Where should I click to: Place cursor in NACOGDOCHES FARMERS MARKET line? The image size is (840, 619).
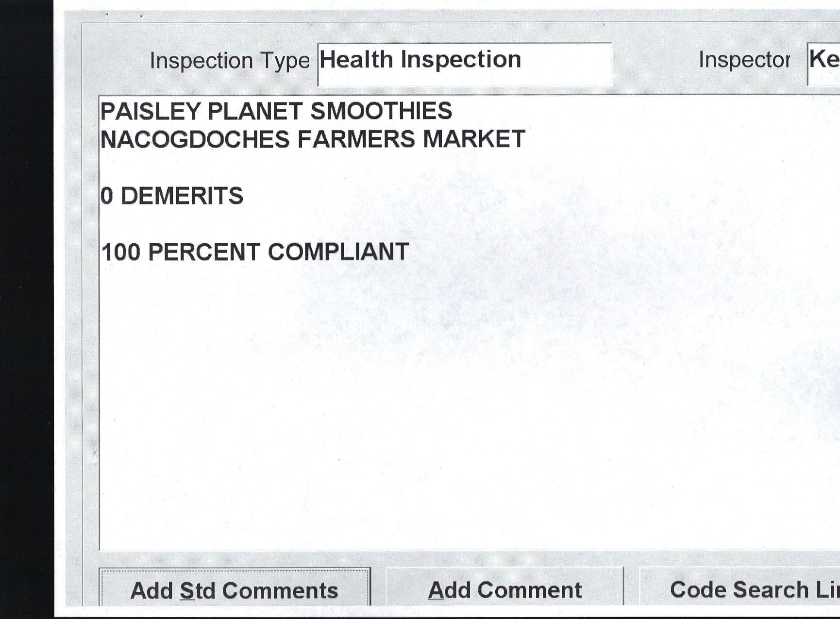click(x=312, y=139)
